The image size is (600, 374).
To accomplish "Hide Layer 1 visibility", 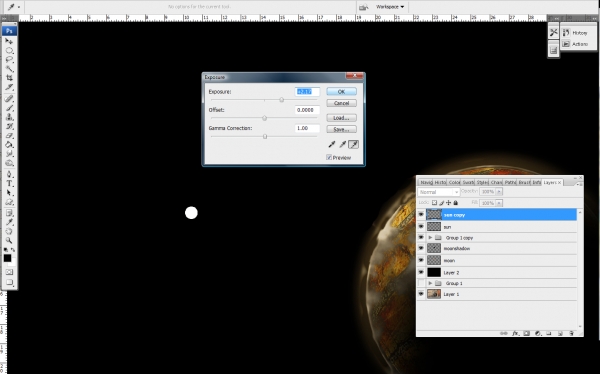I will 421,294.
